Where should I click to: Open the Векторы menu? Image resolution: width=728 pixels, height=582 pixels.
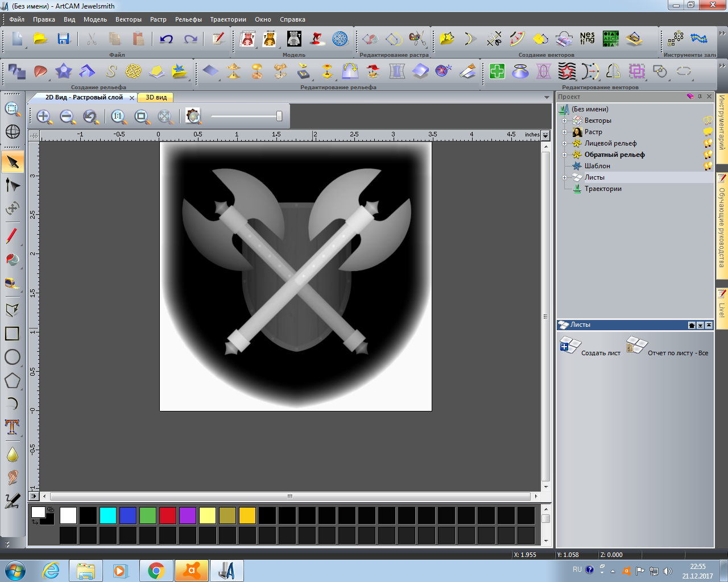point(129,19)
